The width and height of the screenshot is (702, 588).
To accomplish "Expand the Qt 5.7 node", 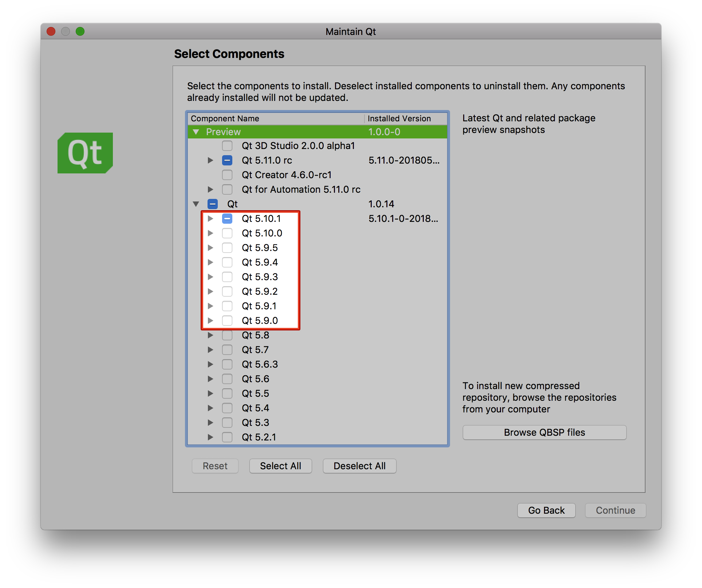I will coord(210,350).
